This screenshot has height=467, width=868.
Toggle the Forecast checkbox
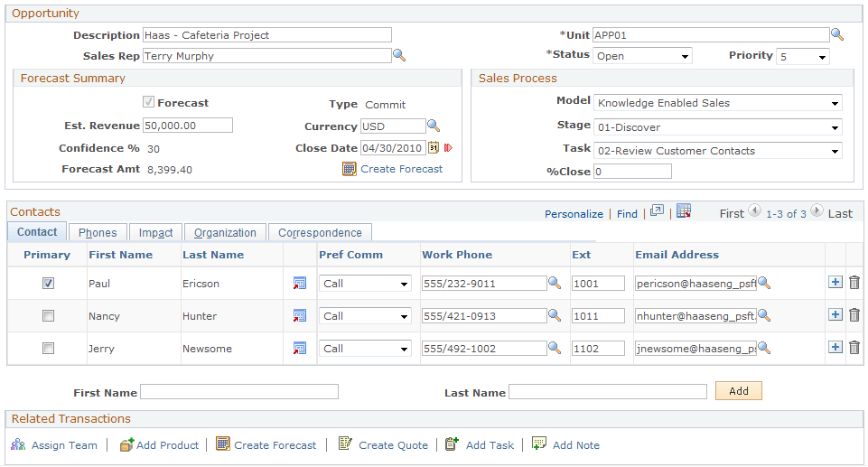click(x=148, y=102)
